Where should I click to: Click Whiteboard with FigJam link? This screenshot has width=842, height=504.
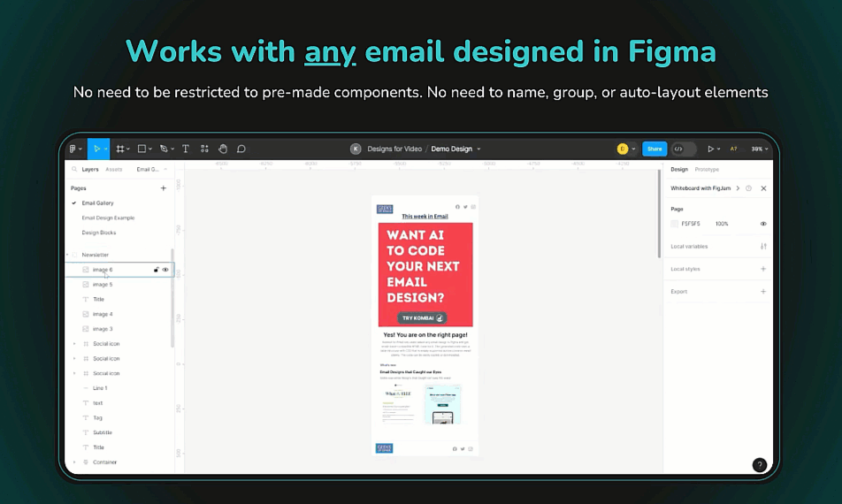pos(700,188)
